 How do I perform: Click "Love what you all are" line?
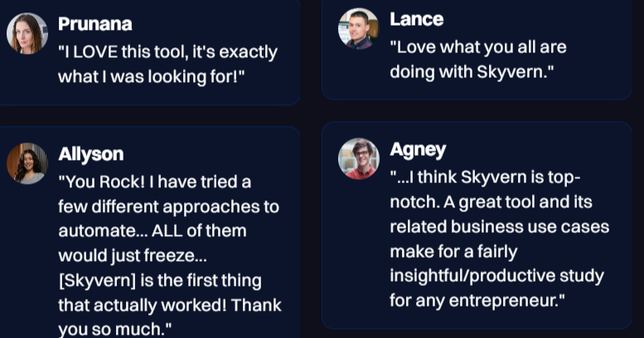pyautogui.click(x=477, y=47)
